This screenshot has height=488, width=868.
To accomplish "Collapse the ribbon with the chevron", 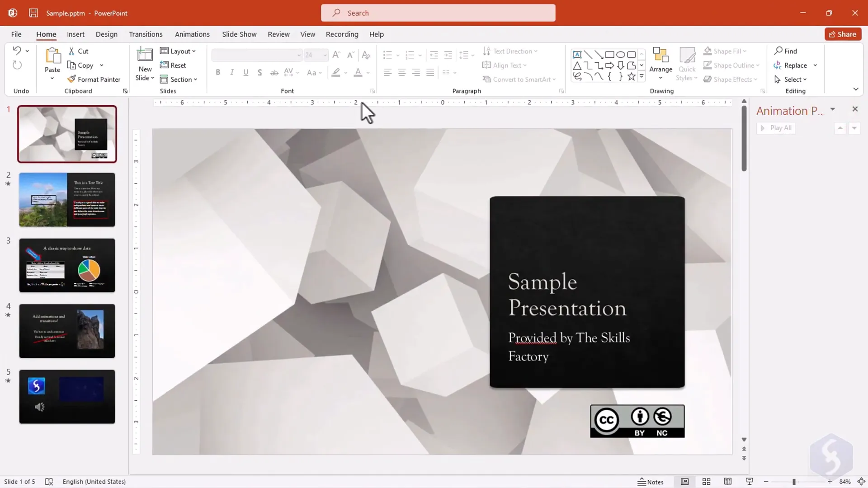I will [856, 89].
